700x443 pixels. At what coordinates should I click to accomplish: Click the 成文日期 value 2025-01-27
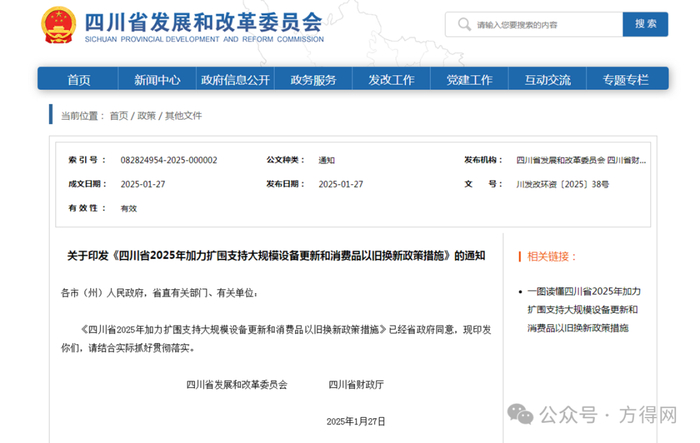pyautogui.click(x=143, y=184)
